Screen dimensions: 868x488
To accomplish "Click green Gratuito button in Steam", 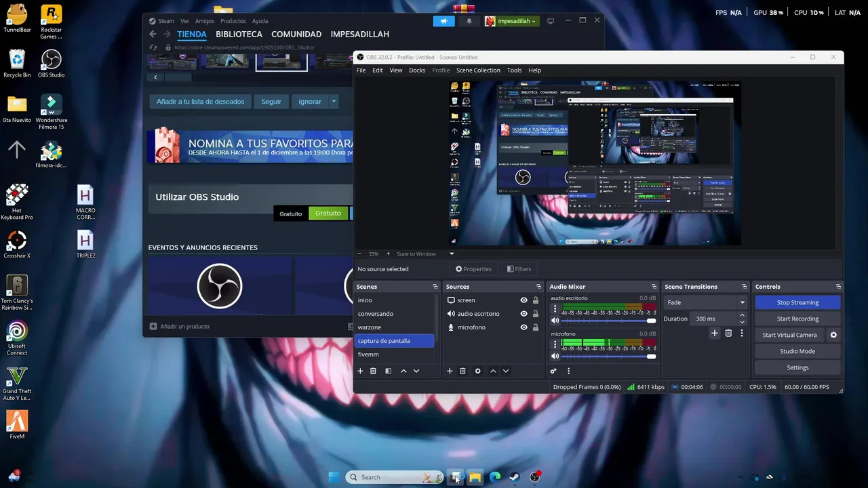I will coord(328,213).
